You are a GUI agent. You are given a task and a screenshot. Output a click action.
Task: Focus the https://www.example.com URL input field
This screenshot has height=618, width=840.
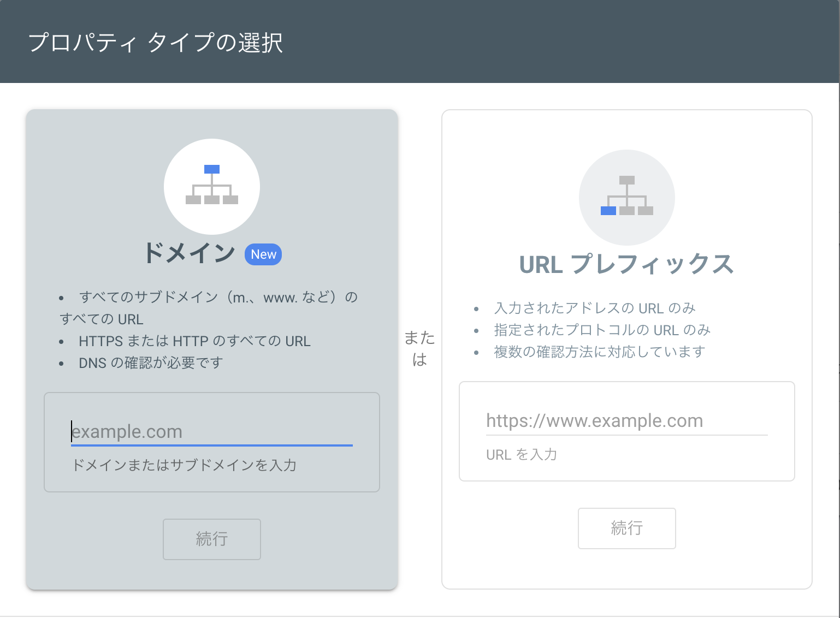626,421
